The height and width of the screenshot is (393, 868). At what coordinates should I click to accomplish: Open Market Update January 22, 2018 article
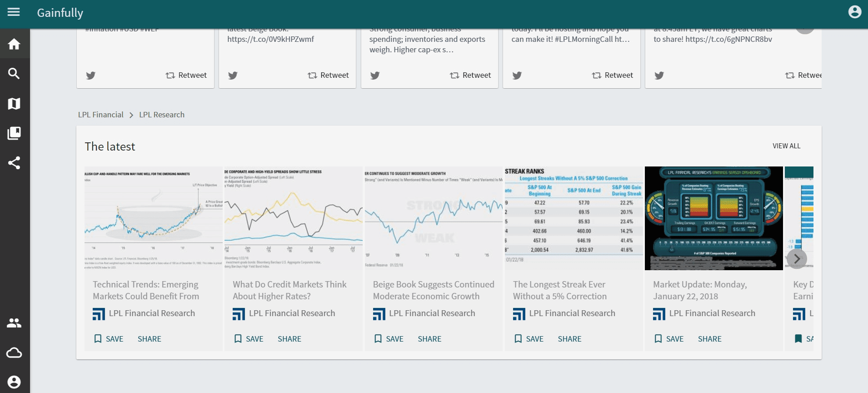click(700, 290)
